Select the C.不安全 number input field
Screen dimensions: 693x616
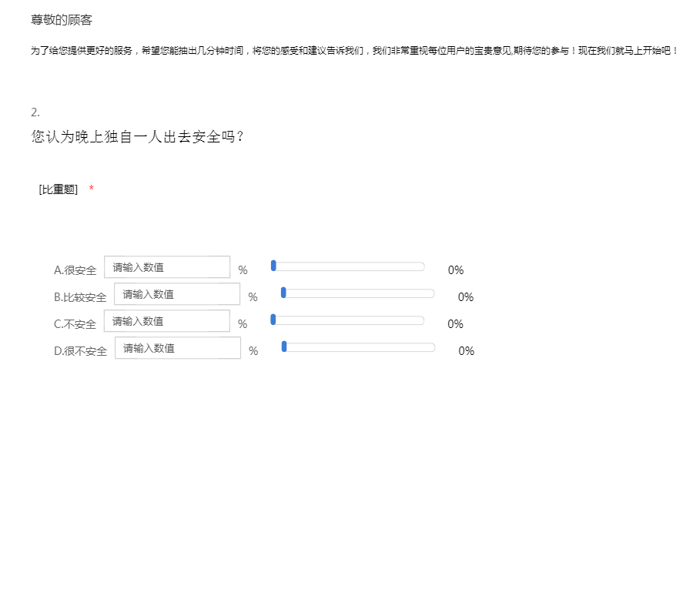[x=166, y=321]
